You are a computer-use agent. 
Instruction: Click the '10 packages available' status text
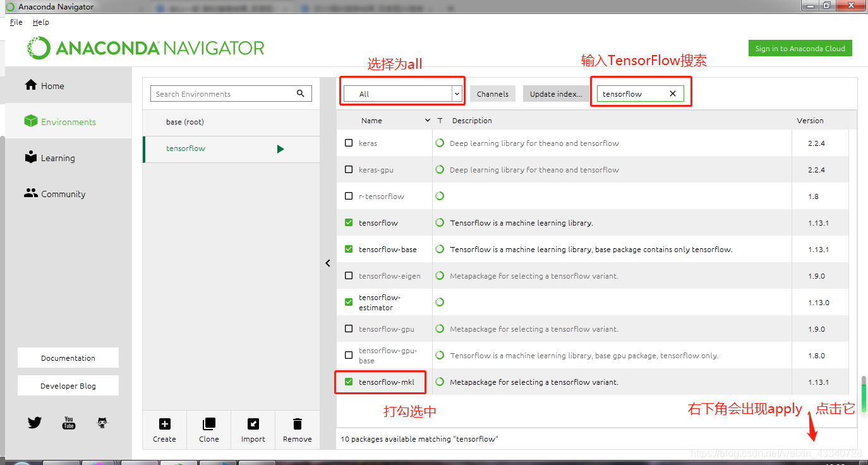419,438
